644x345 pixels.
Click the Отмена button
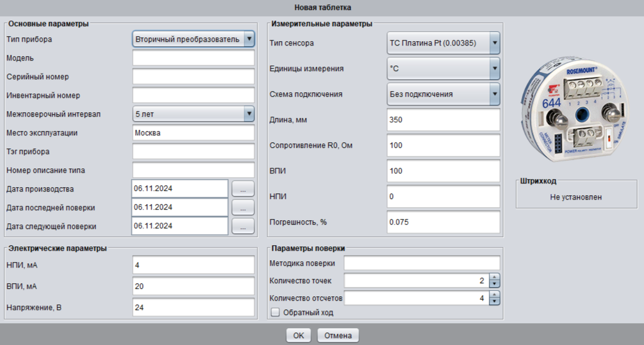338,335
